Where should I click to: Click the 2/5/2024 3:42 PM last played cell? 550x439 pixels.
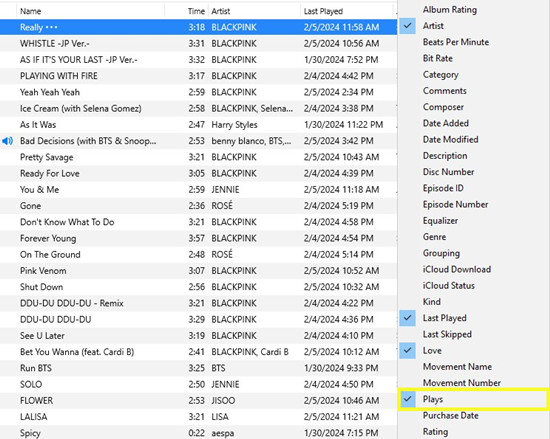[x=338, y=141]
